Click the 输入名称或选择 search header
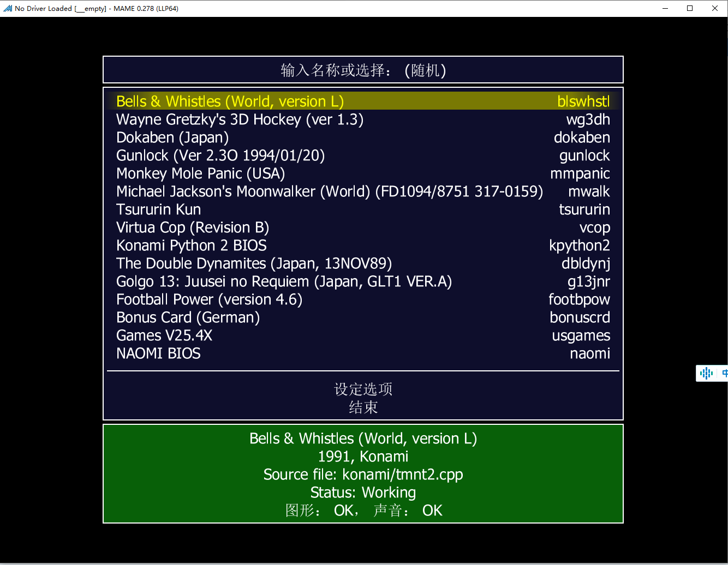This screenshot has height=565, width=728. [363, 70]
